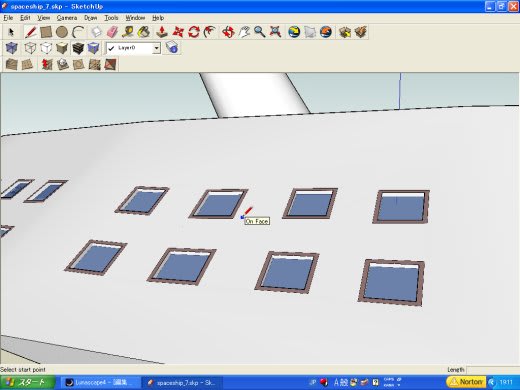Select the Paint Bucket tool

click(x=144, y=32)
